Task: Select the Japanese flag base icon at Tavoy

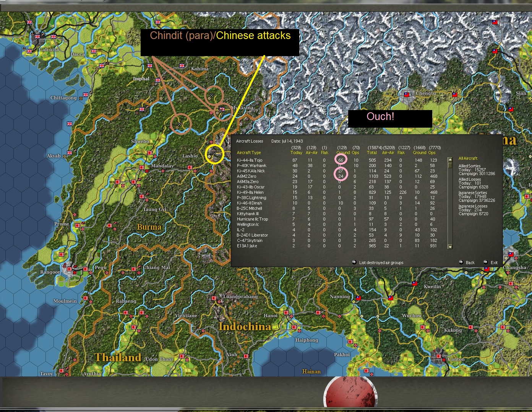Action: (62, 371)
